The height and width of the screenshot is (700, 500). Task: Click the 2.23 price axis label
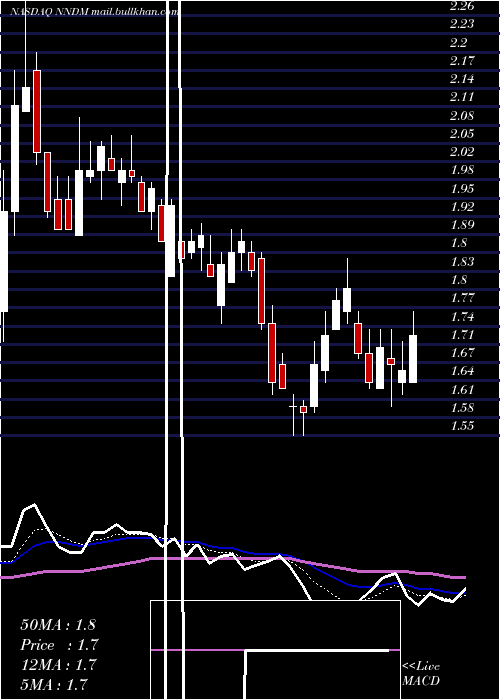tap(462, 24)
